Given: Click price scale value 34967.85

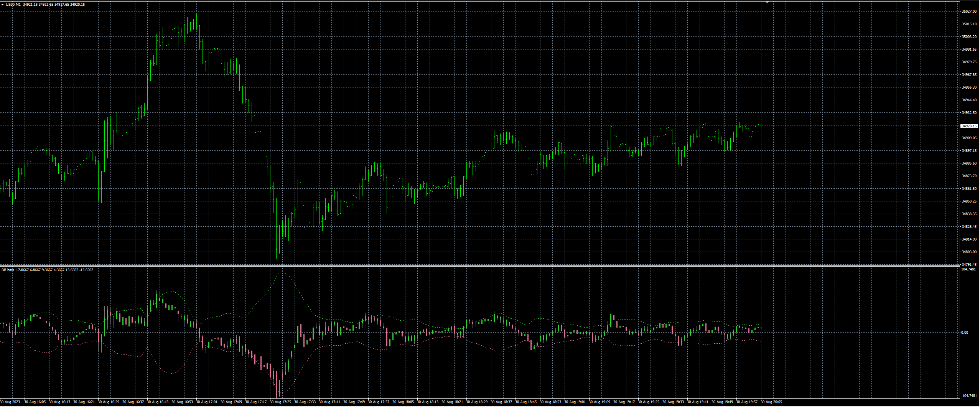Looking at the screenshot, I should [969, 75].
